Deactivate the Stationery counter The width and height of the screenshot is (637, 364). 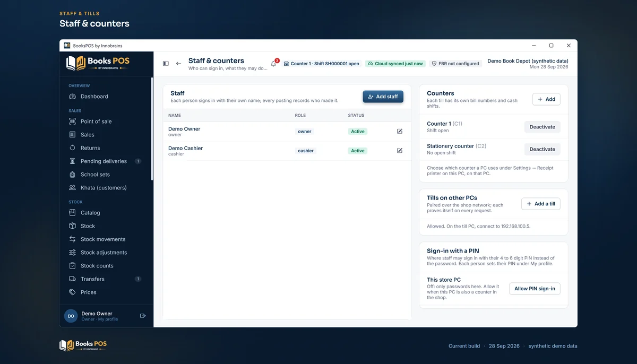tap(543, 149)
